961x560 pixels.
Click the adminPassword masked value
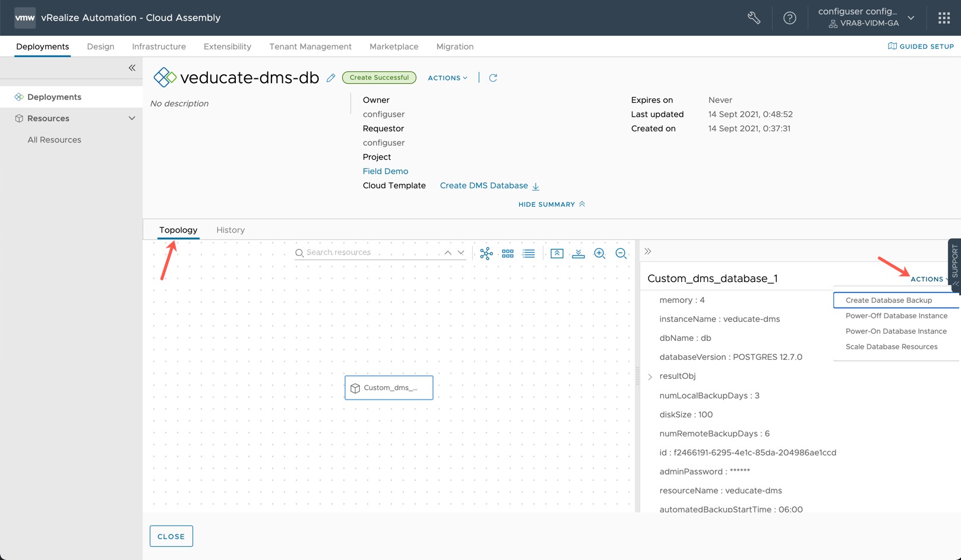739,472
